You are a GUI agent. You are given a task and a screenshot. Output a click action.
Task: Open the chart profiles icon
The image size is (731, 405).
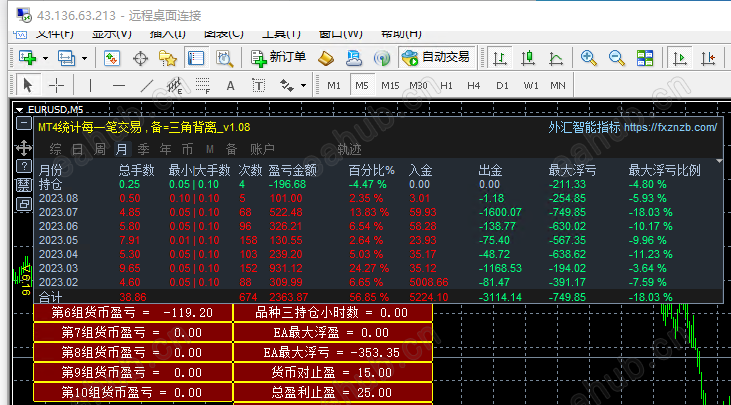coord(66,58)
